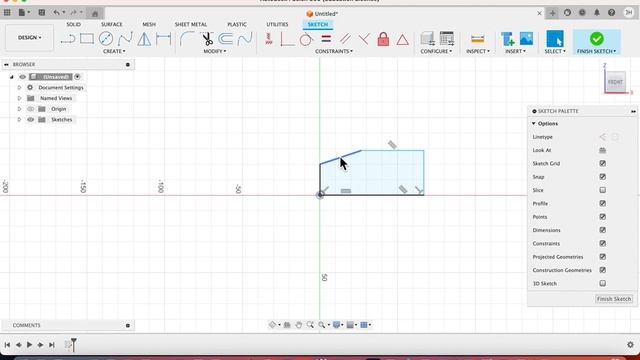Viewport: 640px width, 360px height.
Task: Open the CREATE dropdown menu
Action: tap(114, 51)
